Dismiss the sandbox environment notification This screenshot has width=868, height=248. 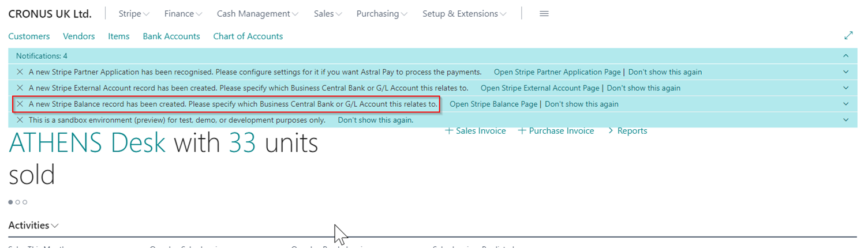coord(20,120)
